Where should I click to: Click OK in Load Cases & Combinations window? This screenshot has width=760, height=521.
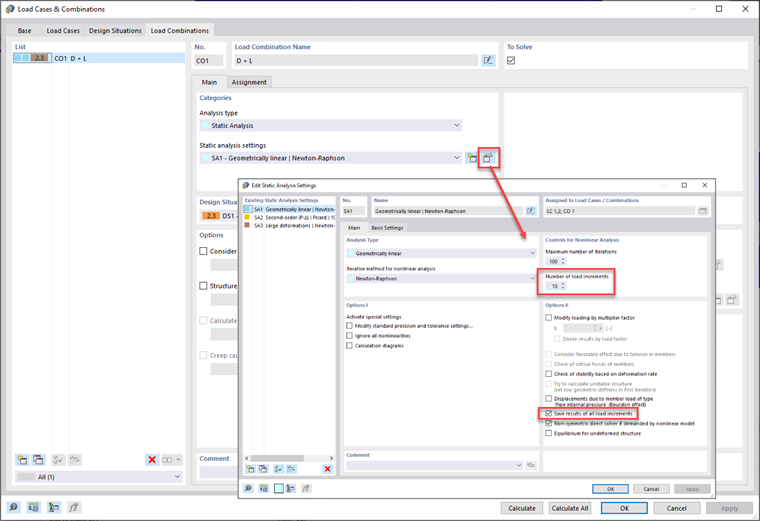point(624,508)
